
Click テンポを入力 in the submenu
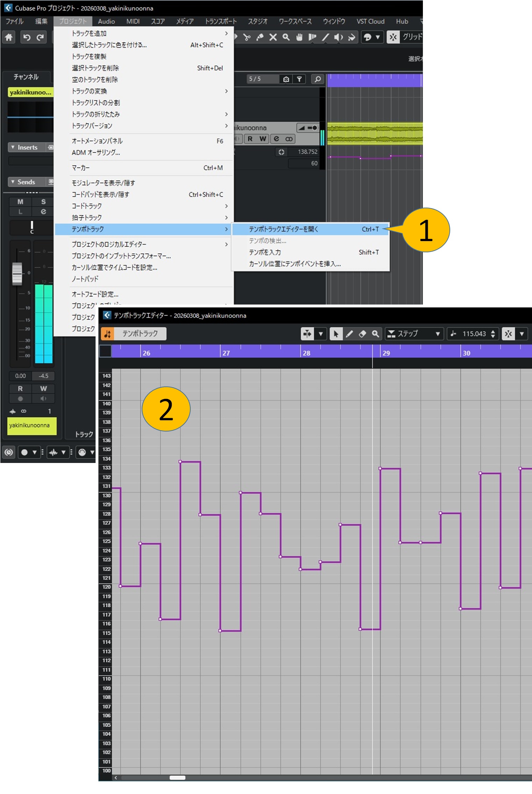265,252
